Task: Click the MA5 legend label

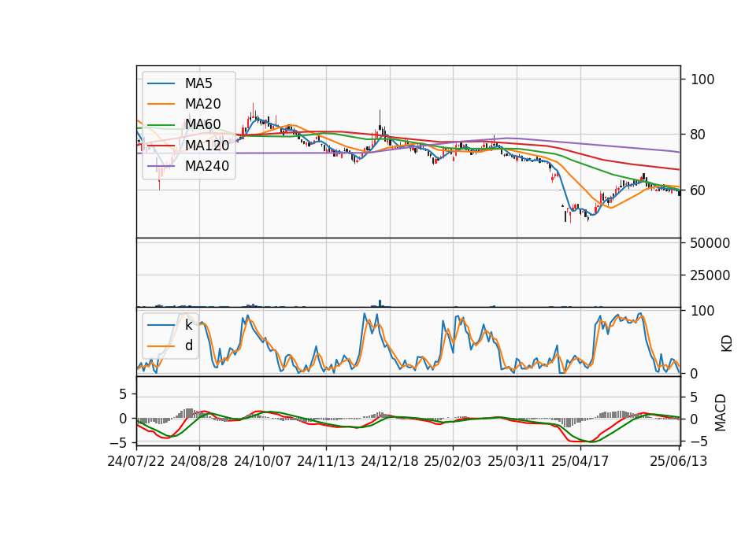Action: (198, 83)
